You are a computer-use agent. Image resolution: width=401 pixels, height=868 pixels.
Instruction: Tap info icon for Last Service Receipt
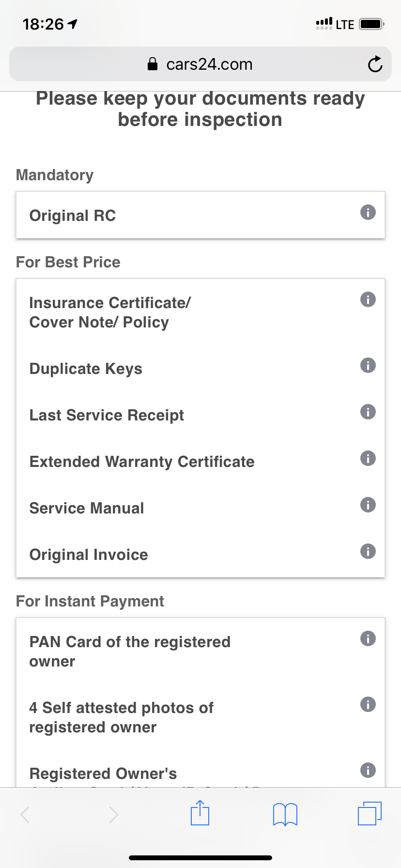(368, 412)
